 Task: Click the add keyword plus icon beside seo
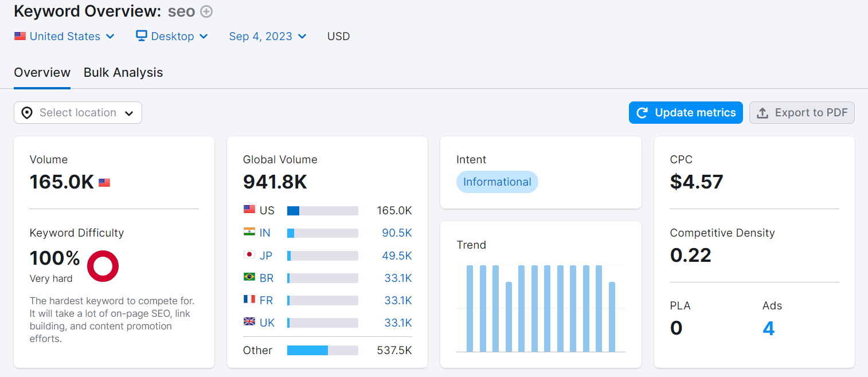pos(205,11)
